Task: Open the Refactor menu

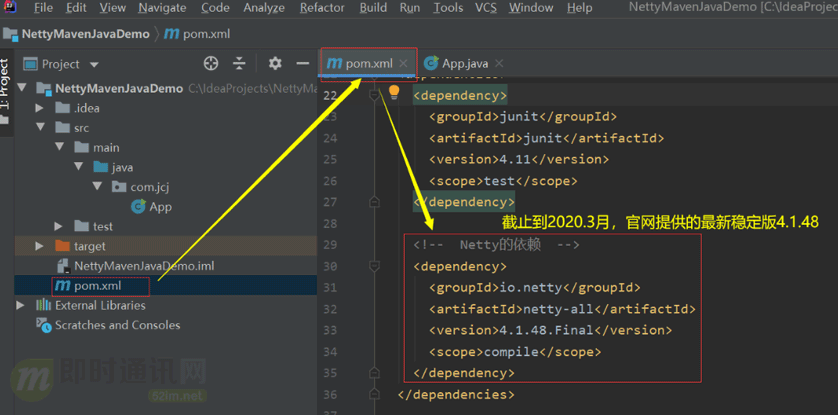Action: click(x=322, y=8)
